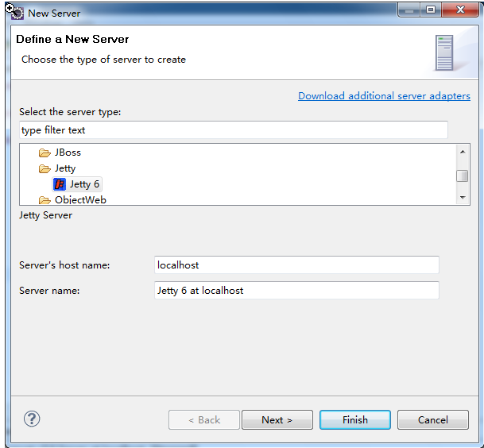Open Download additional server adapters link

coord(384,96)
